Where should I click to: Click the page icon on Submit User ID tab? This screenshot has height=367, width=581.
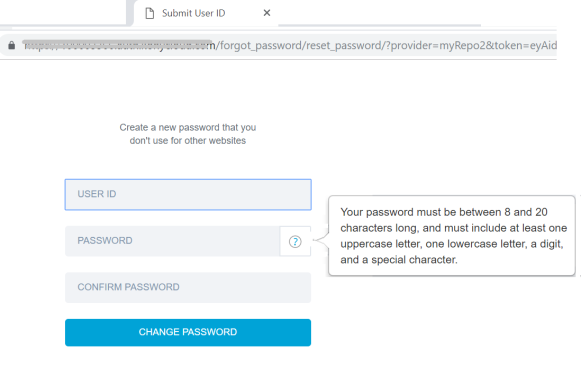(x=150, y=13)
